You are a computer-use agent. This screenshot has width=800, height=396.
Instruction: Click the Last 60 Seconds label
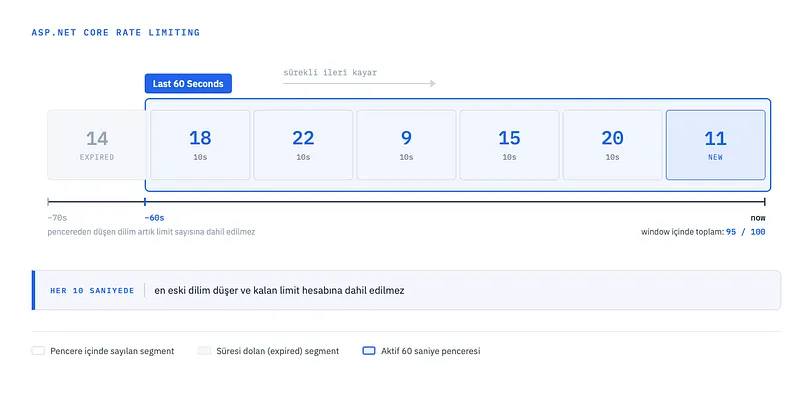188,84
